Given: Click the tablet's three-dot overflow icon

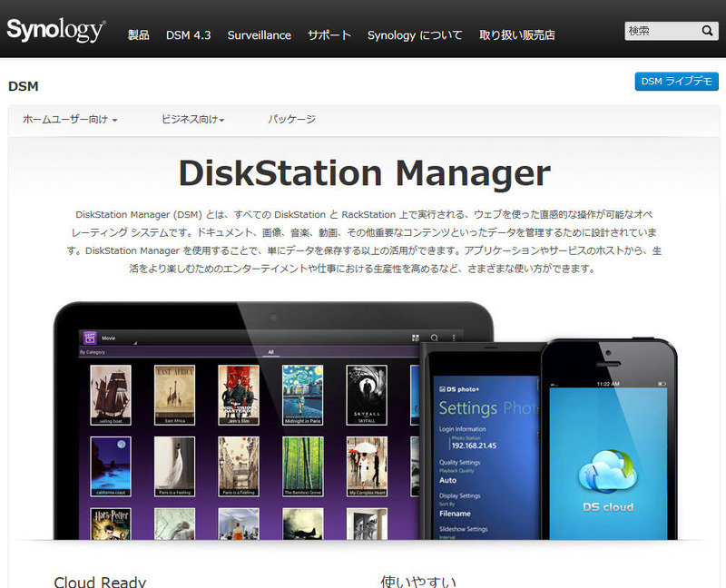Looking at the screenshot, I should coord(454,338).
